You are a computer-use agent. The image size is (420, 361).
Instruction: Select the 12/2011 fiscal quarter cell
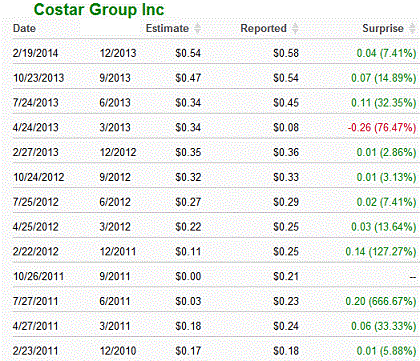click(118, 251)
